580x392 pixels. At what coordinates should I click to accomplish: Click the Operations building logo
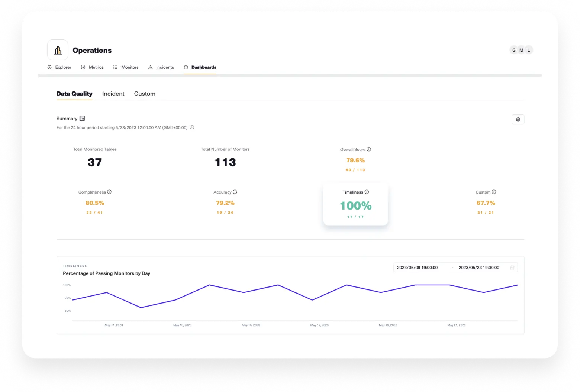(57, 49)
